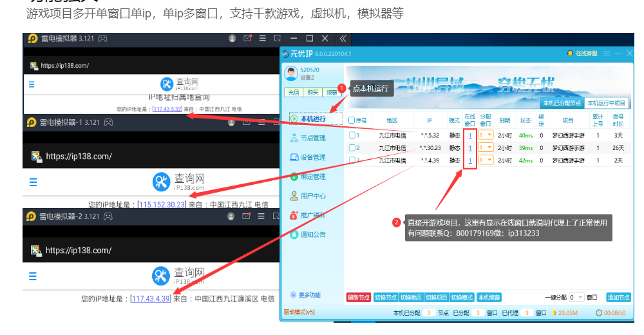Image resolution: width=644 pixels, height=335 pixels.
Task: Click the 切换项目 button
Action: [437, 297]
